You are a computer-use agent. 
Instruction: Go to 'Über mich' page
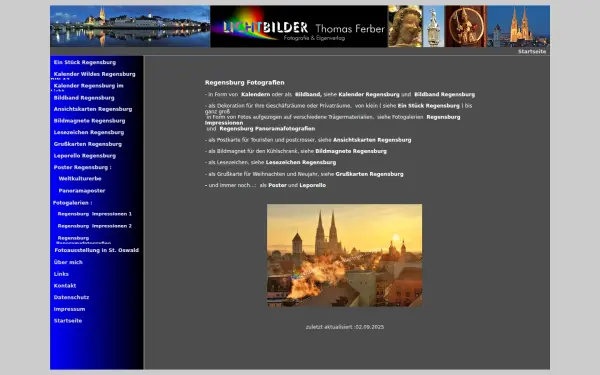tap(68, 262)
